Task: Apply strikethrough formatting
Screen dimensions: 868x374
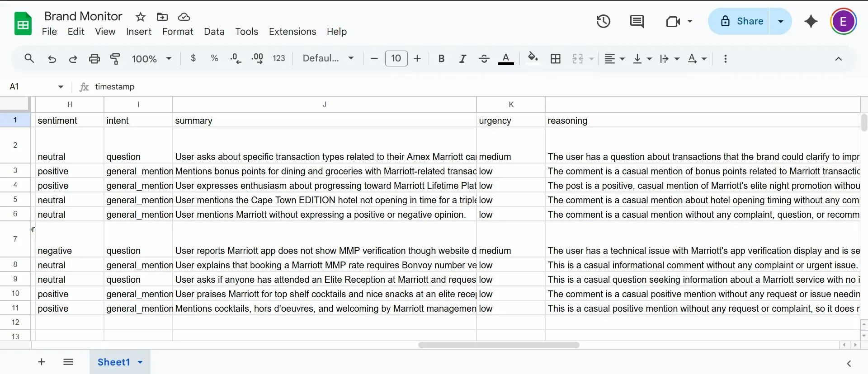Action: 484,59
